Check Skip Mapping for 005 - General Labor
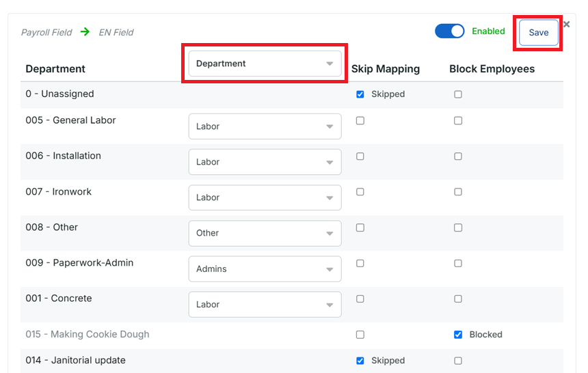 click(360, 121)
